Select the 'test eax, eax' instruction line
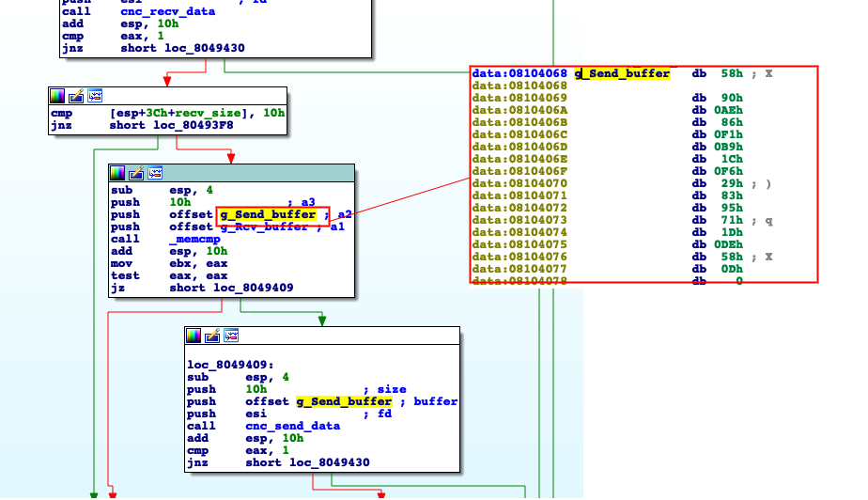The height and width of the screenshot is (500, 868). coord(169,275)
